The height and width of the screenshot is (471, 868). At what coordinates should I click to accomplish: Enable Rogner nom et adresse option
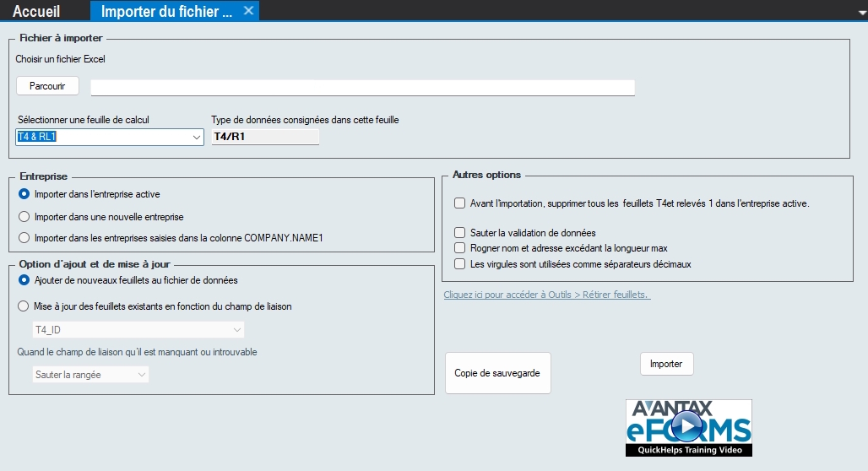point(459,248)
